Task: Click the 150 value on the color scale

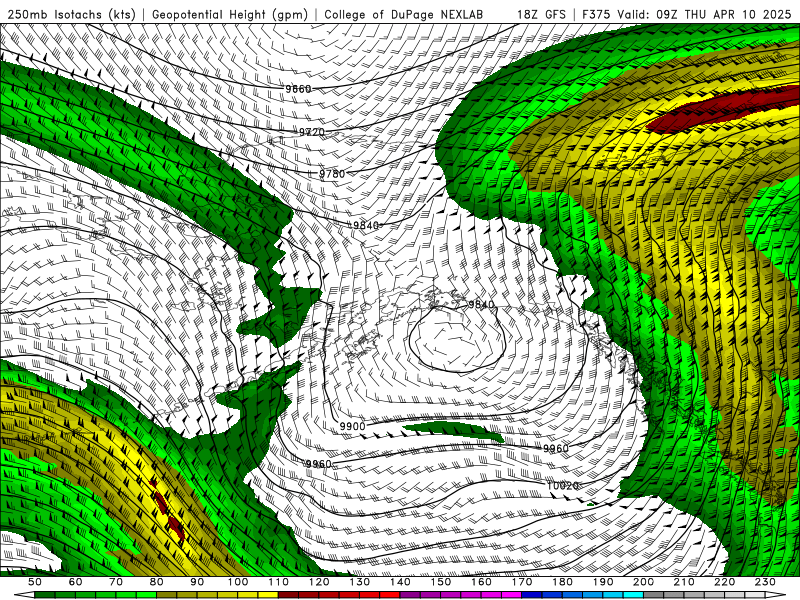Action: [x=441, y=582]
